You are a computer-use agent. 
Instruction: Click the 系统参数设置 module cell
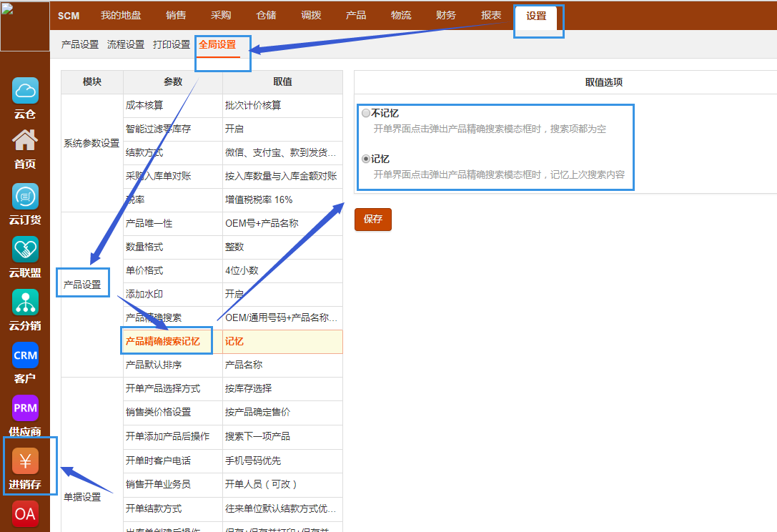click(x=92, y=153)
